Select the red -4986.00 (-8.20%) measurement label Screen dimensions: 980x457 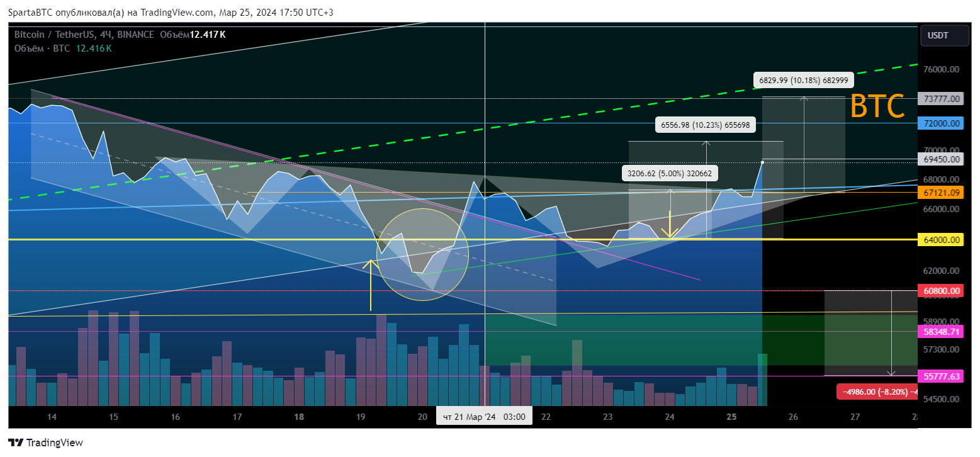pos(877,392)
